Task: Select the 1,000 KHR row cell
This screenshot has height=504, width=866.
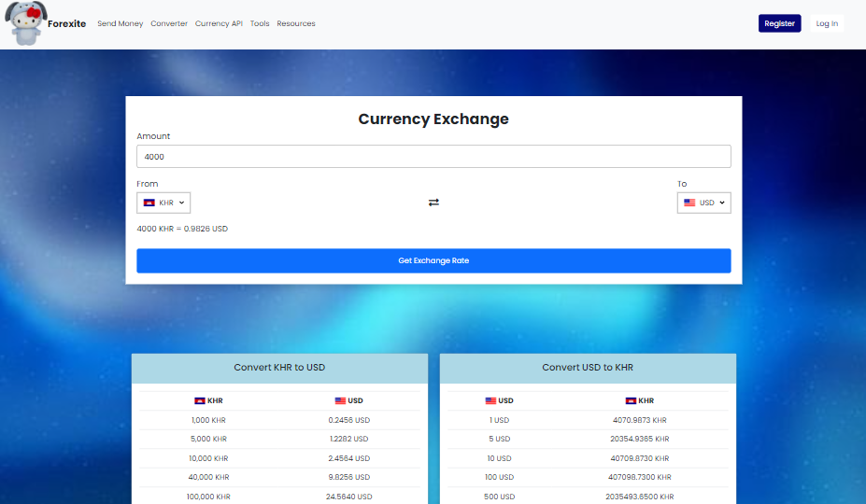Action: (x=208, y=420)
